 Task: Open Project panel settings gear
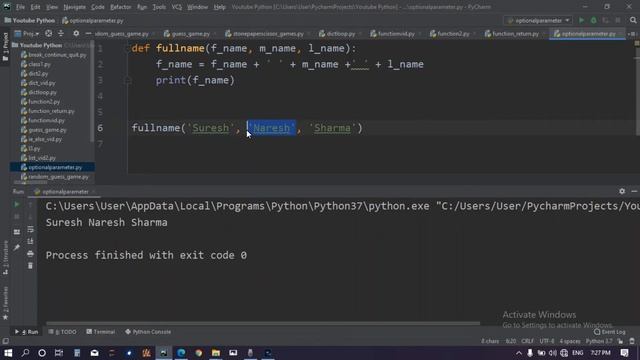(x=76, y=34)
